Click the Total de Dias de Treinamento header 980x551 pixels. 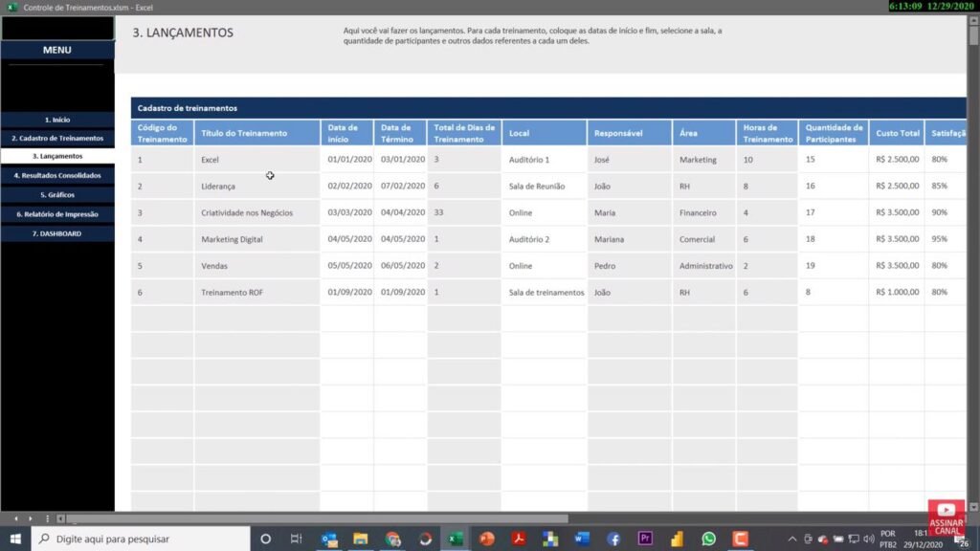click(464, 133)
